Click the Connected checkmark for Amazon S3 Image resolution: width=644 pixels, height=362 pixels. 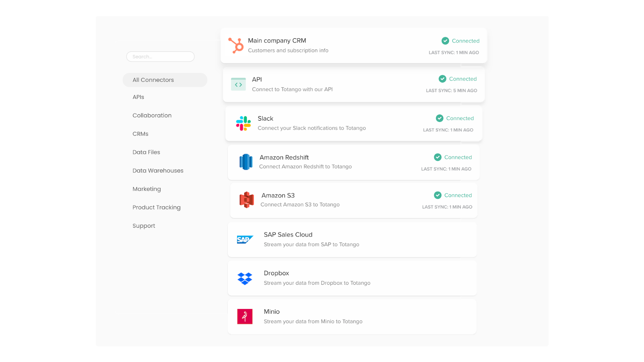[438, 195]
